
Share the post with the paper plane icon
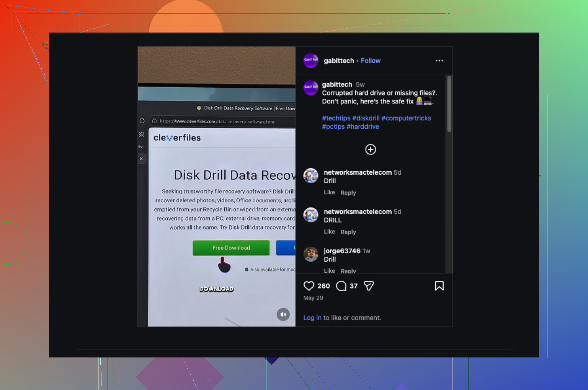[369, 286]
